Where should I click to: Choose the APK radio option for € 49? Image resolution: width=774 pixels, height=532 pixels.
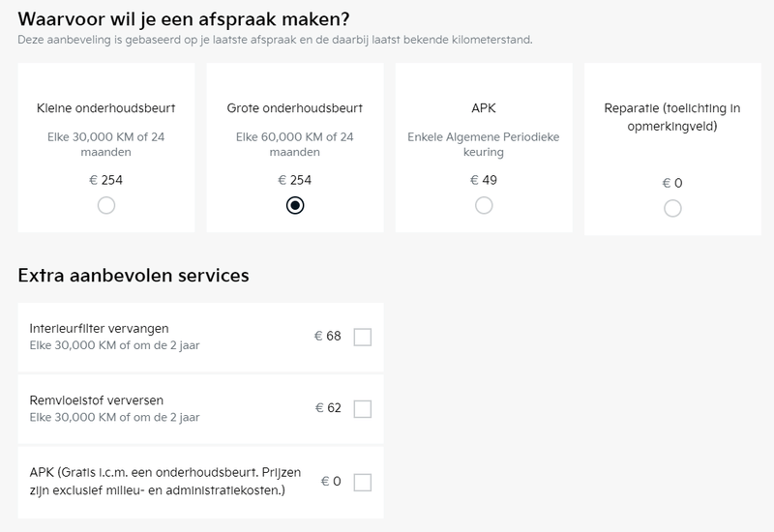point(484,205)
